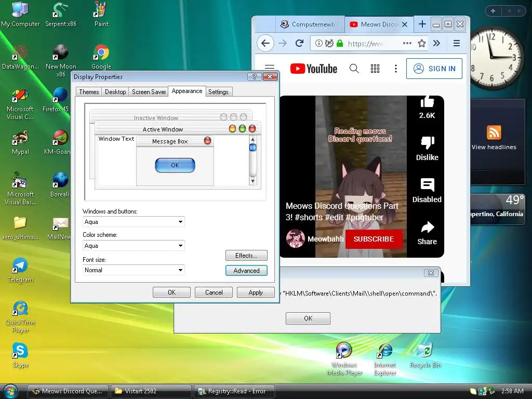Subscribe to Meowbahh channel
This screenshot has width=532, height=399.
[374, 239]
